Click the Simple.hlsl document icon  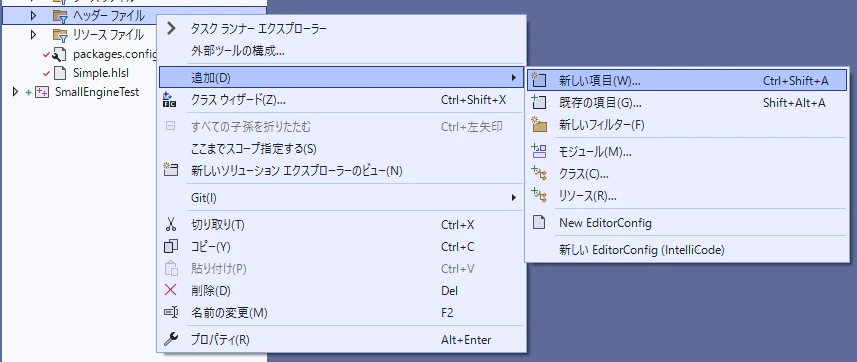[x=59, y=73]
